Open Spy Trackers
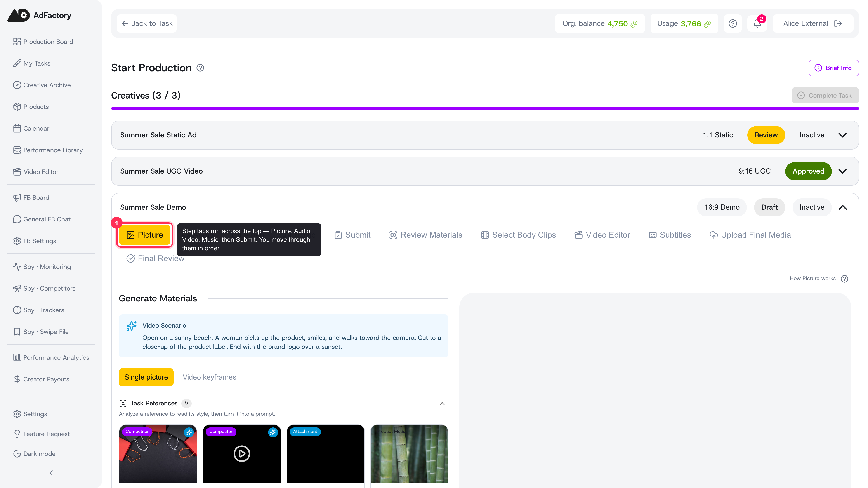The height and width of the screenshot is (488, 868). coord(38,310)
